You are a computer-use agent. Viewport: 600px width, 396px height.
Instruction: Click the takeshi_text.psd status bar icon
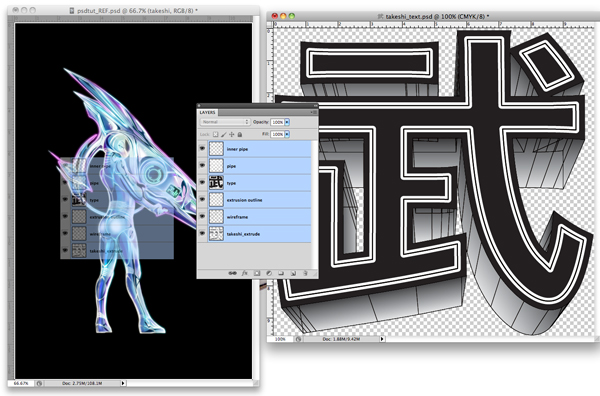click(298, 339)
